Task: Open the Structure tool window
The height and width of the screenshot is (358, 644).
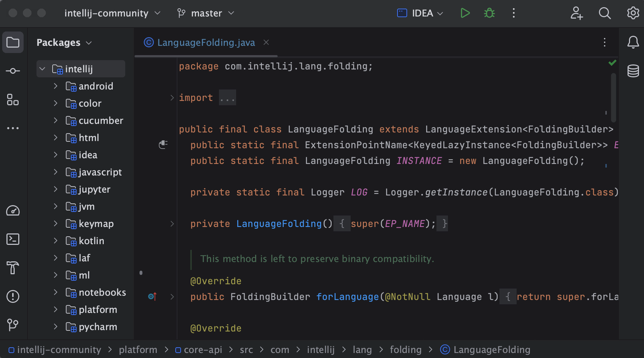Action: [x=13, y=100]
